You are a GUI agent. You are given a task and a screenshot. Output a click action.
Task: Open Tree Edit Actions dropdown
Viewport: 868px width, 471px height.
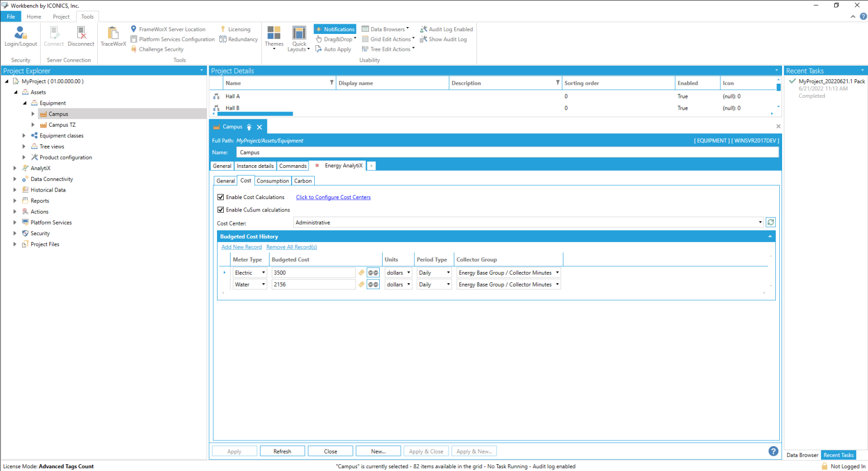click(x=388, y=49)
